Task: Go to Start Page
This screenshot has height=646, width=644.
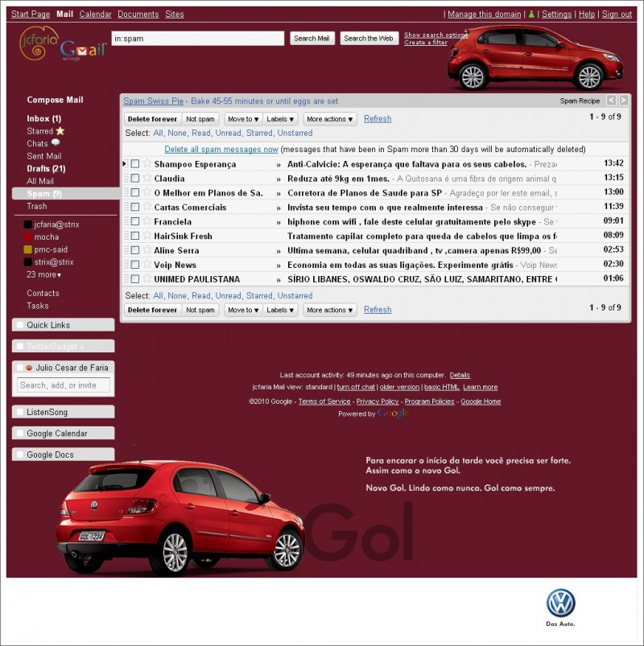Action: pos(31,14)
